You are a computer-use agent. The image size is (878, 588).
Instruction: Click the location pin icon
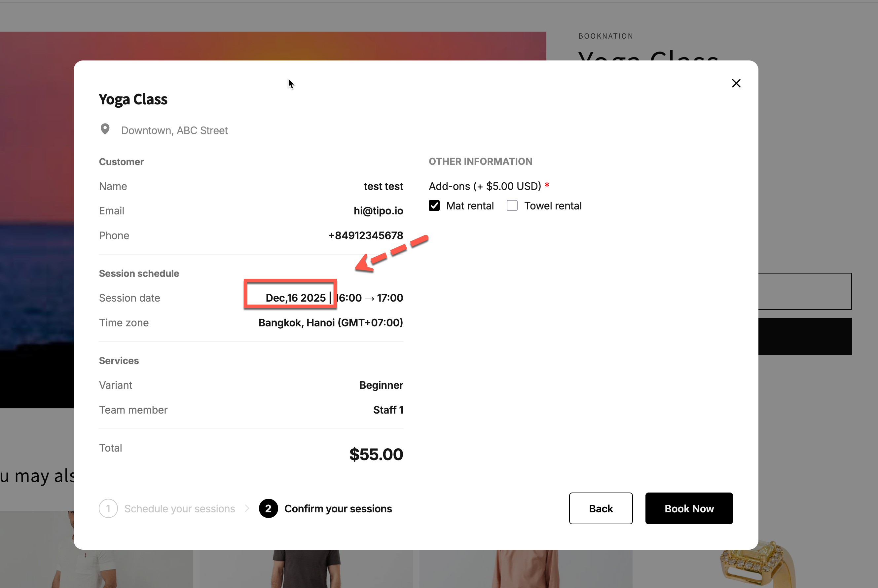pos(105,129)
